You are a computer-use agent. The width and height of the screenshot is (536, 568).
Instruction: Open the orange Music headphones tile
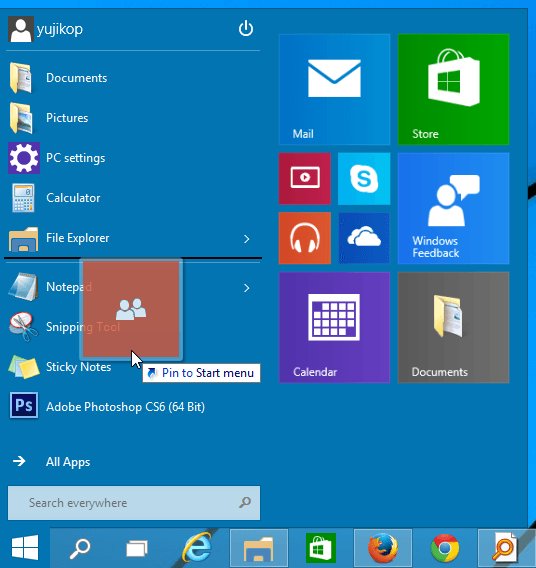pos(305,238)
